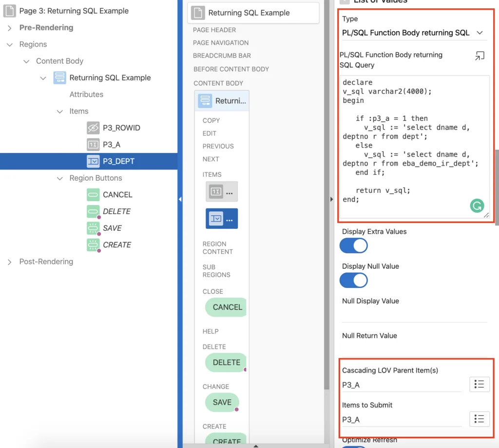Click BREADCRUMB BAR position label in layout
The image size is (499, 448).
[222, 56]
